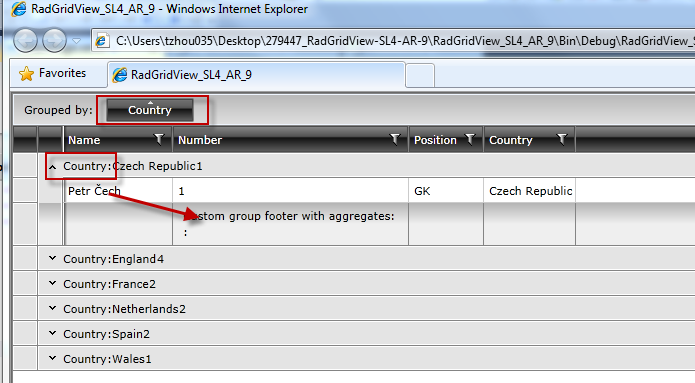Open the Country column filter funnel
This screenshot has height=383, width=695.
click(562, 139)
